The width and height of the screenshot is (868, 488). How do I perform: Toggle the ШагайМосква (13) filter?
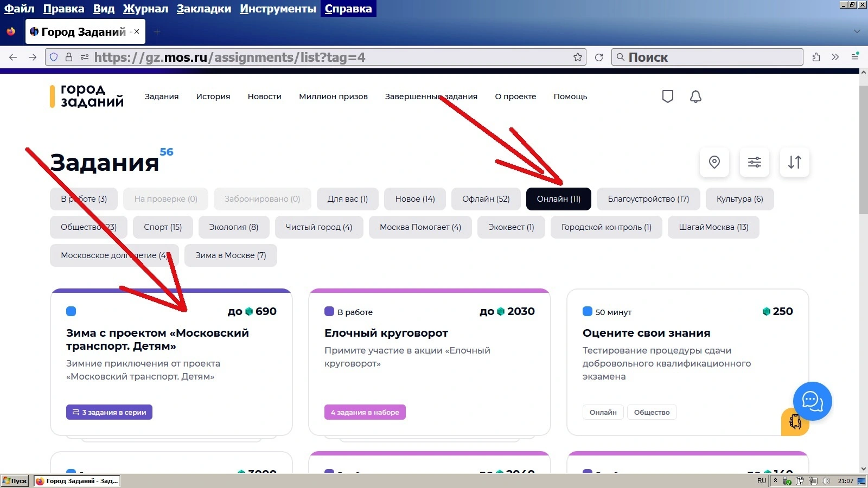[714, 227]
